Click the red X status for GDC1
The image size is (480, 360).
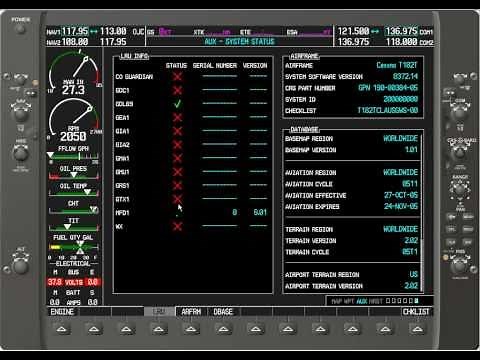coord(178,90)
